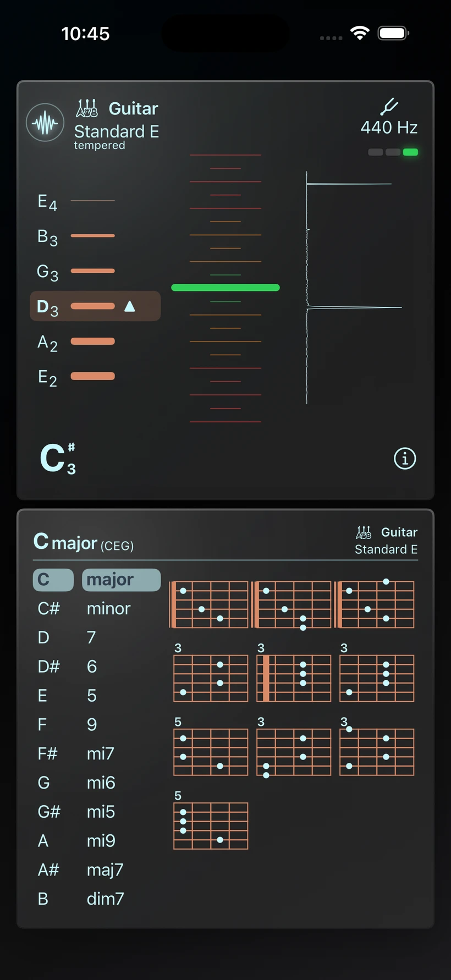Open the info circle icon
This screenshot has height=980, width=451.
(405, 458)
